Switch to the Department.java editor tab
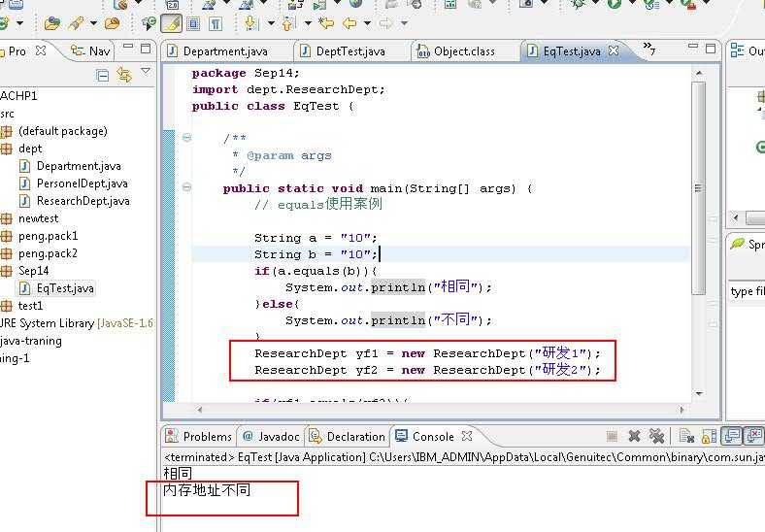The height and width of the screenshot is (532, 765). tap(217, 51)
